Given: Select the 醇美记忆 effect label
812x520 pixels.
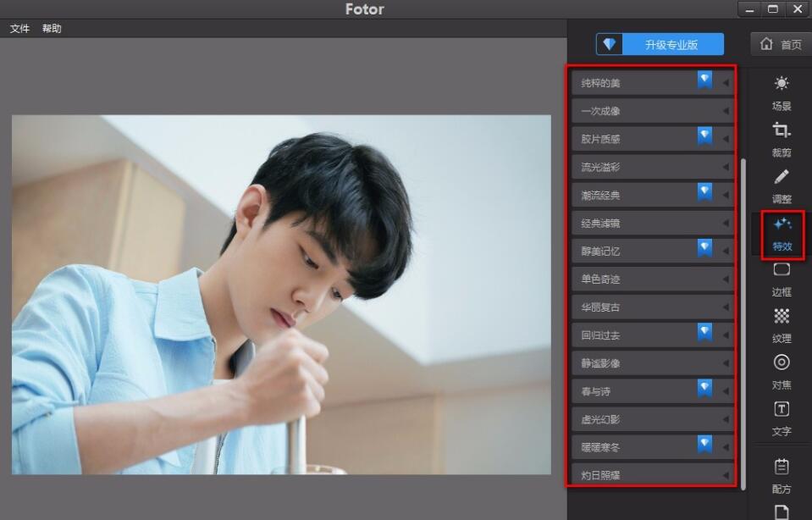Looking at the screenshot, I should (x=600, y=252).
